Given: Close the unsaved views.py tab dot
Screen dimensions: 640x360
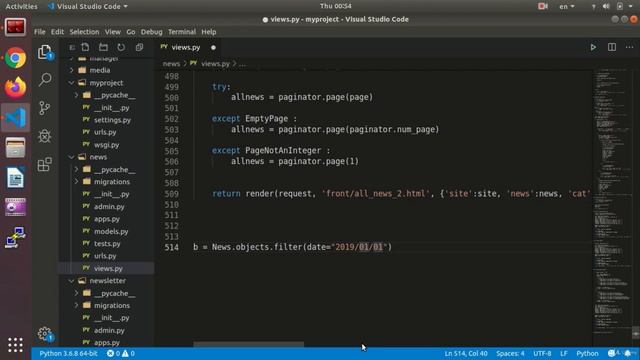Looking at the screenshot, I should 213,47.
